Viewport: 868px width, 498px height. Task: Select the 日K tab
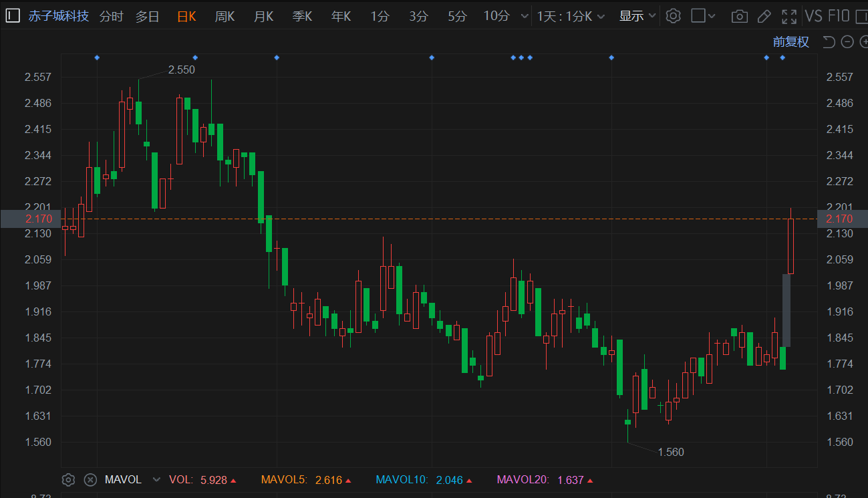pyautogui.click(x=186, y=16)
